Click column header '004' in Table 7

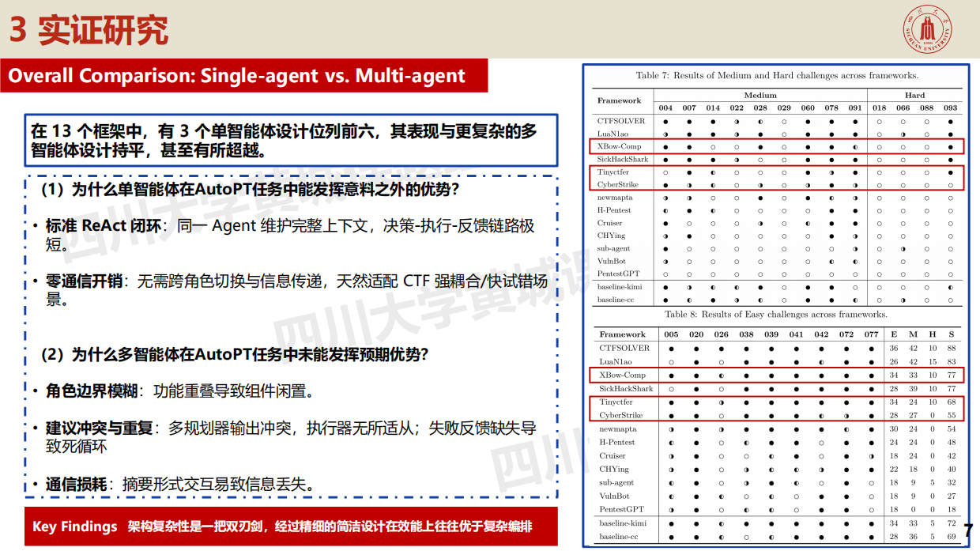coord(666,108)
